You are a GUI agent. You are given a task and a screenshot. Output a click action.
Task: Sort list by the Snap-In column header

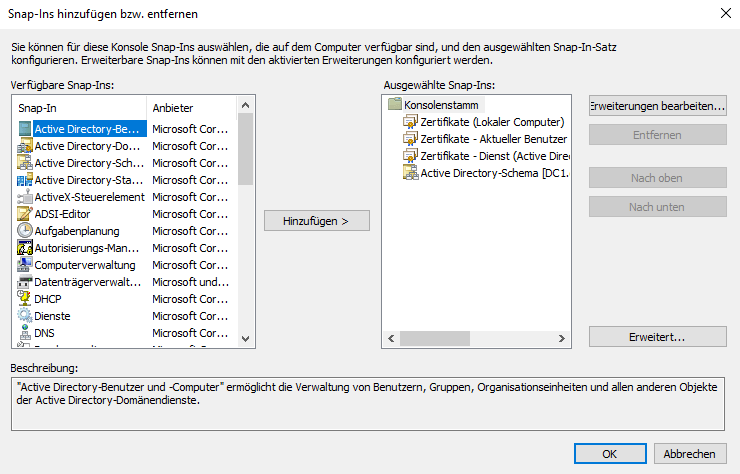click(x=80, y=107)
